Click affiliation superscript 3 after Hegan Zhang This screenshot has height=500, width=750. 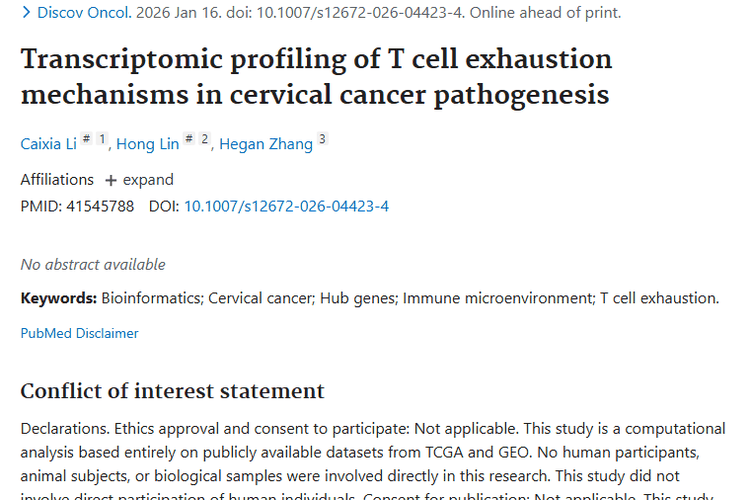[x=322, y=139]
